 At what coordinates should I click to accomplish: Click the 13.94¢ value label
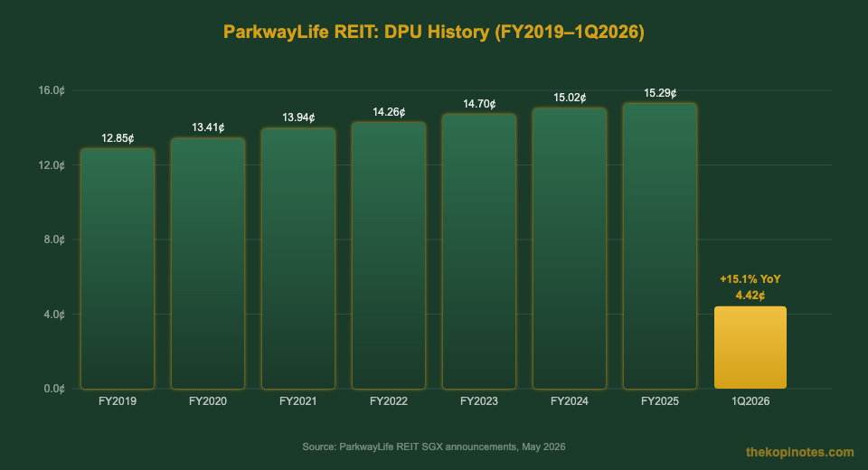(x=298, y=117)
